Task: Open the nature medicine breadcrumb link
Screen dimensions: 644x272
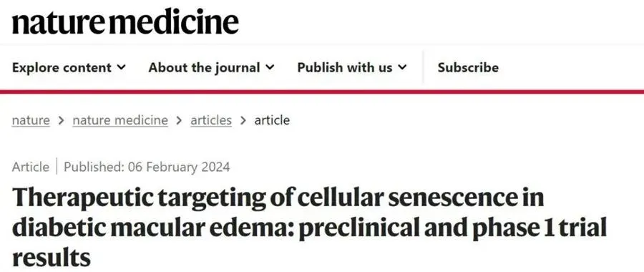Action: (120, 120)
